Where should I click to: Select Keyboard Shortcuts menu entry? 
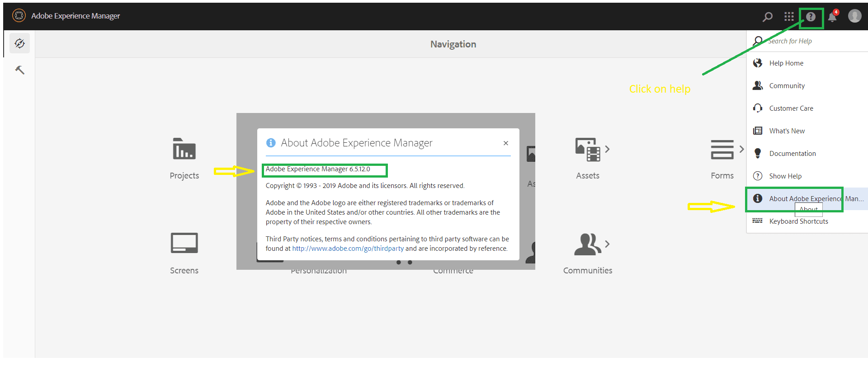coord(807,221)
